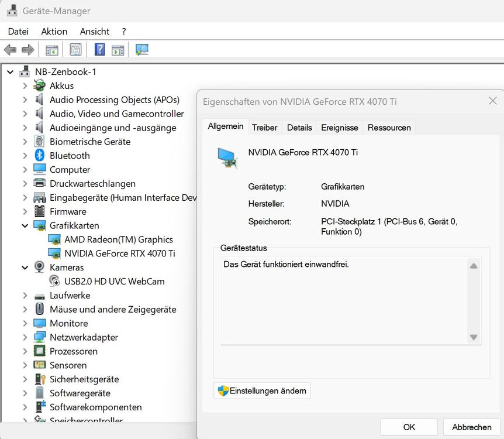Image resolution: width=504 pixels, height=439 pixels.
Task: Select the USB2.0 HD UVC WebCam device
Action: [114, 282]
